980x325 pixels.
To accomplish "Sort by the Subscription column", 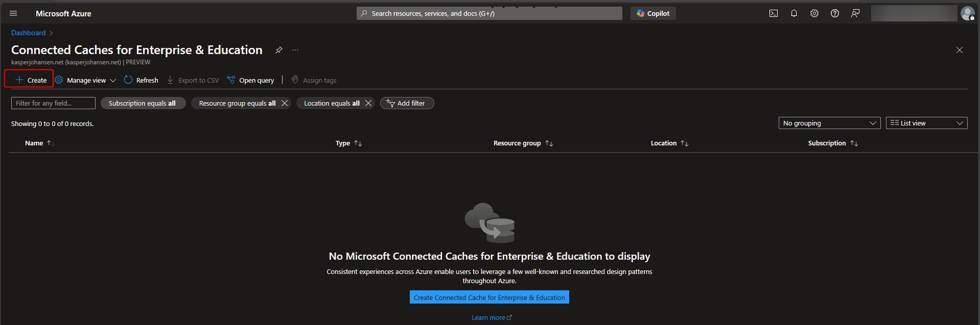I will (833, 143).
